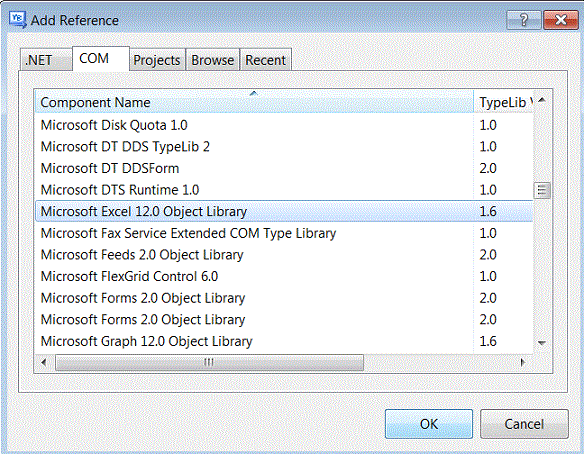Click version 1.6 in the Excel row
Screen dimensions: 584x454
tap(488, 212)
